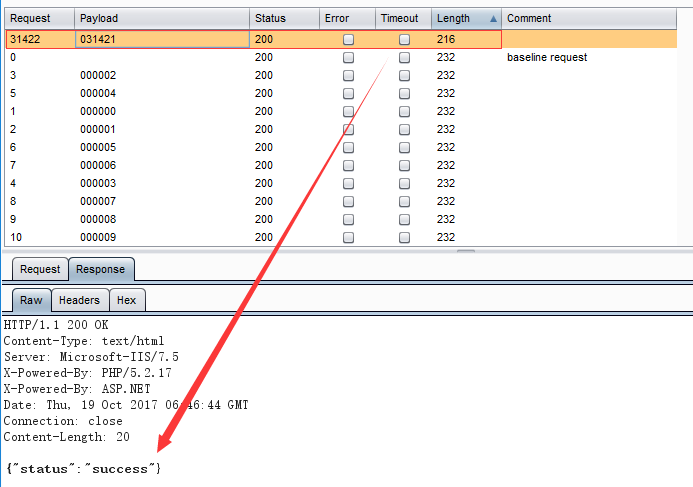Sort by Comment column header
Image resolution: width=693 pixels, height=487 pixels.
coord(589,18)
